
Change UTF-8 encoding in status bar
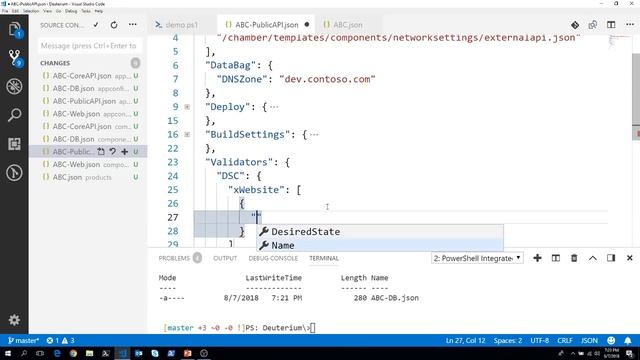(x=540, y=340)
